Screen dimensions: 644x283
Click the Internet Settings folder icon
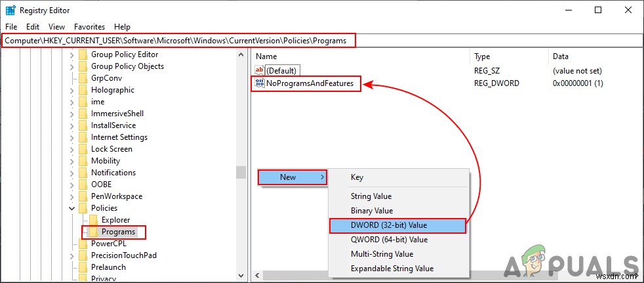tap(83, 137)
